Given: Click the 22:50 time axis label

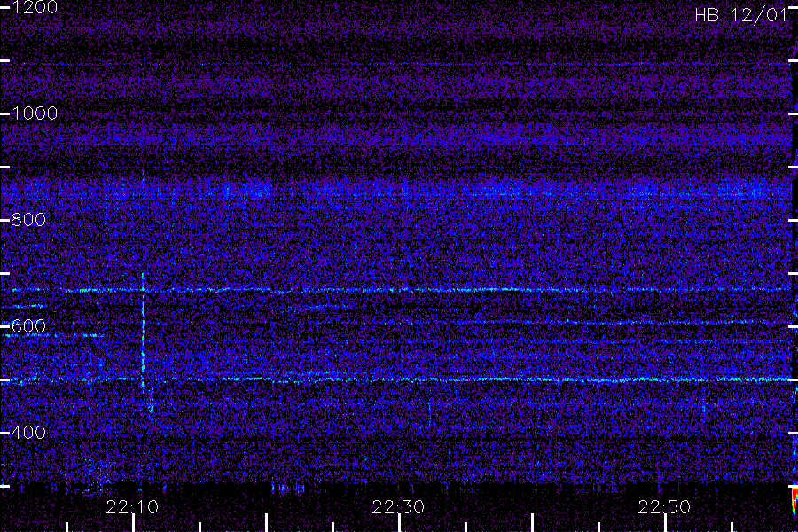Looking at the screenshot, I should pos(664,506).
